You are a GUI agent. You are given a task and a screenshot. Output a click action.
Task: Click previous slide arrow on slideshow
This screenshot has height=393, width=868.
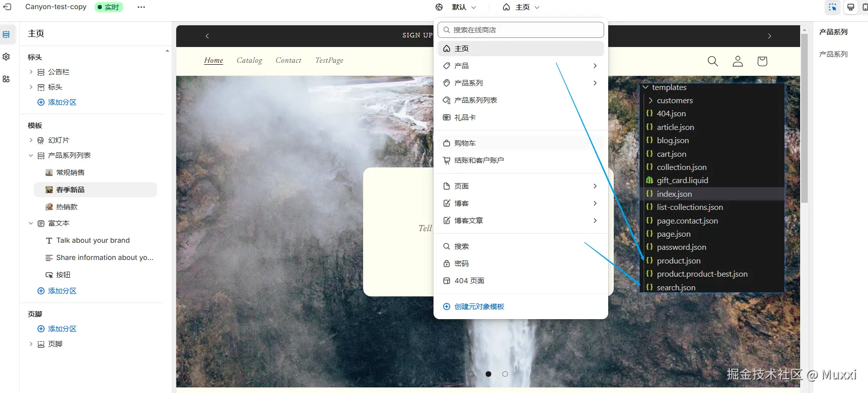tap(187, 243)
